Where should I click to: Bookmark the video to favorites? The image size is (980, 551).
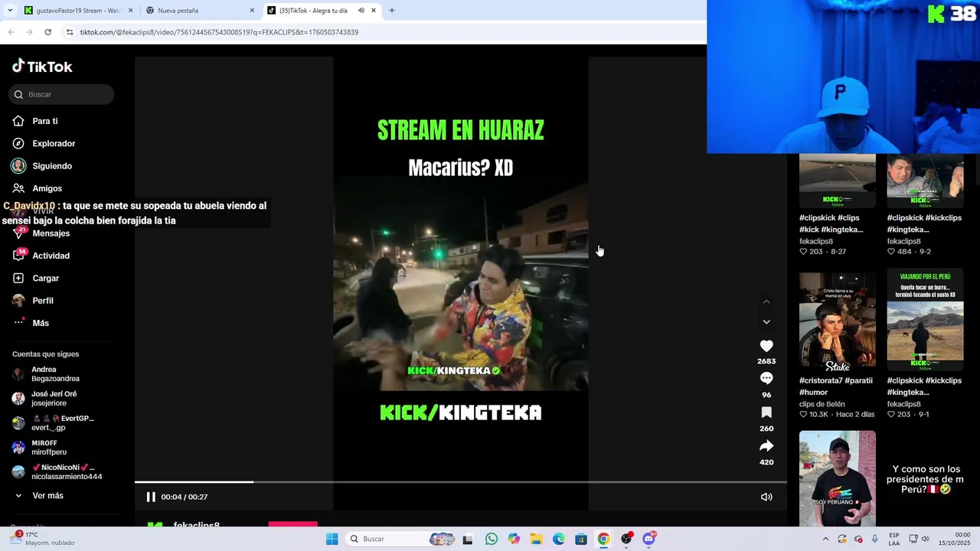766,412
